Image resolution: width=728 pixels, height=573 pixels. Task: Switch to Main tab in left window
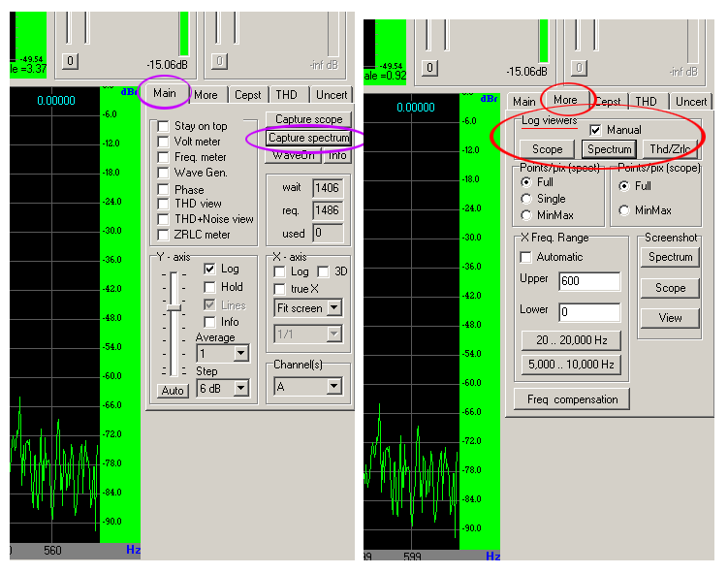(165, 93)
